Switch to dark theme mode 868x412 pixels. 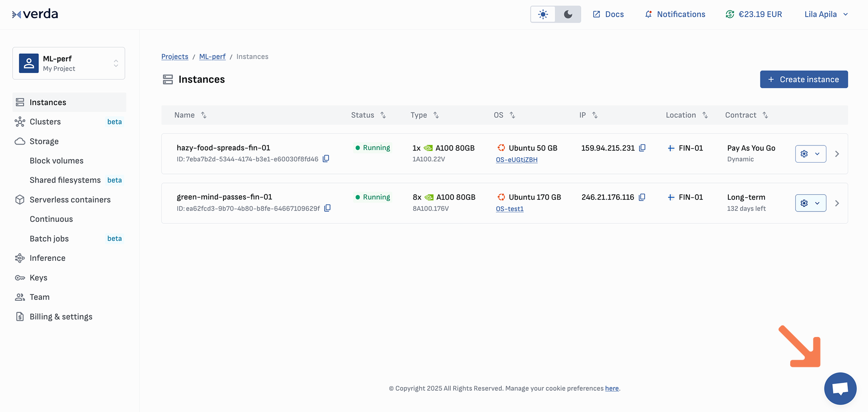[568, 14]
